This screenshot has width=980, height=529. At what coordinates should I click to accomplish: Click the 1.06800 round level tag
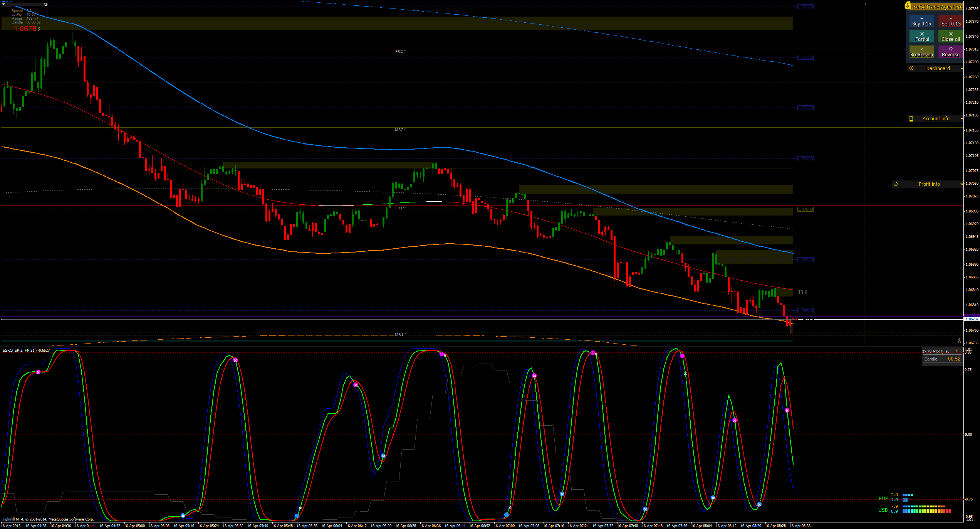(805, 311)
